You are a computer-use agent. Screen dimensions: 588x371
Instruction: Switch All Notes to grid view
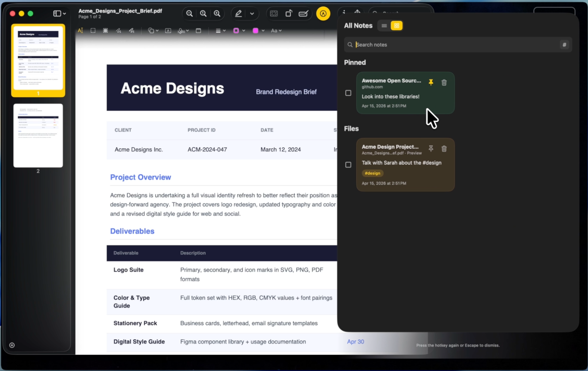(396, 26)
